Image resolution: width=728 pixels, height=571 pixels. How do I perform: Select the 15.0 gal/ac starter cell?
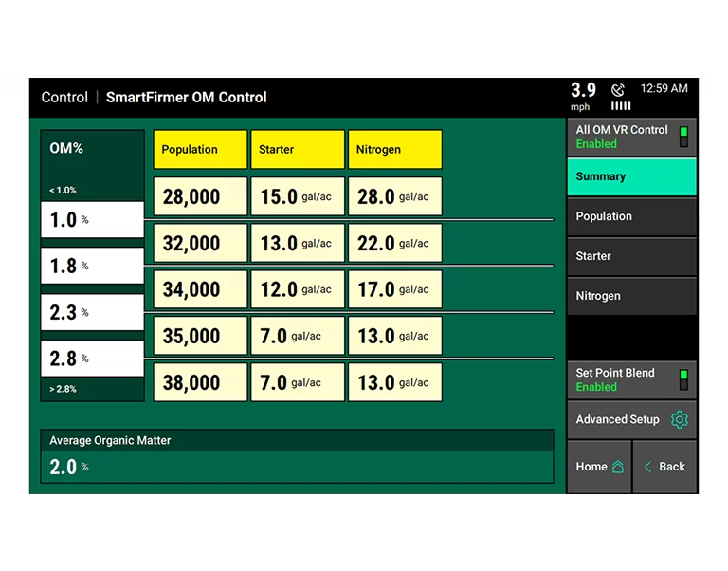click(298, 196)
